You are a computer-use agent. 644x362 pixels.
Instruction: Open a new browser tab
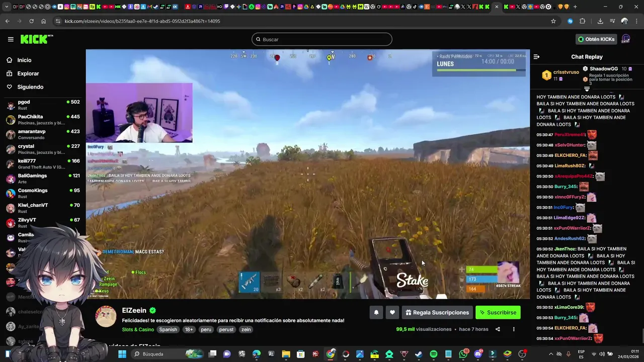click(575, 7)
